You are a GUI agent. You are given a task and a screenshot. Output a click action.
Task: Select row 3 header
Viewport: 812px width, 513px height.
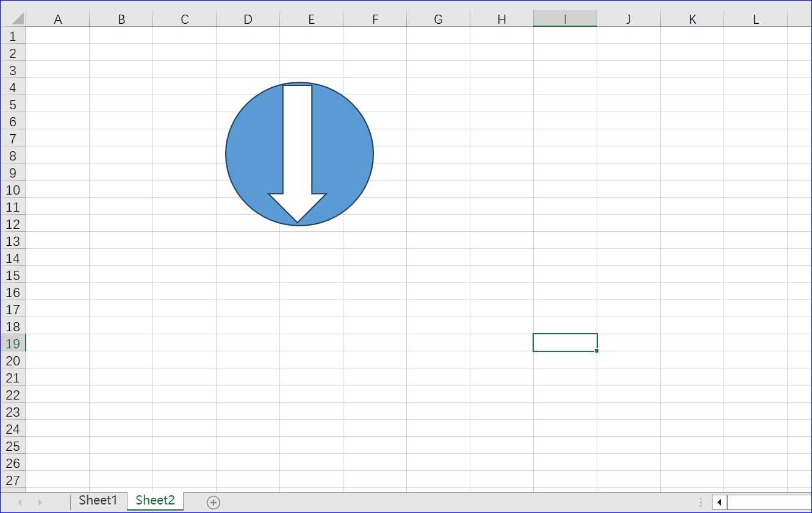[x=13, y=70]
